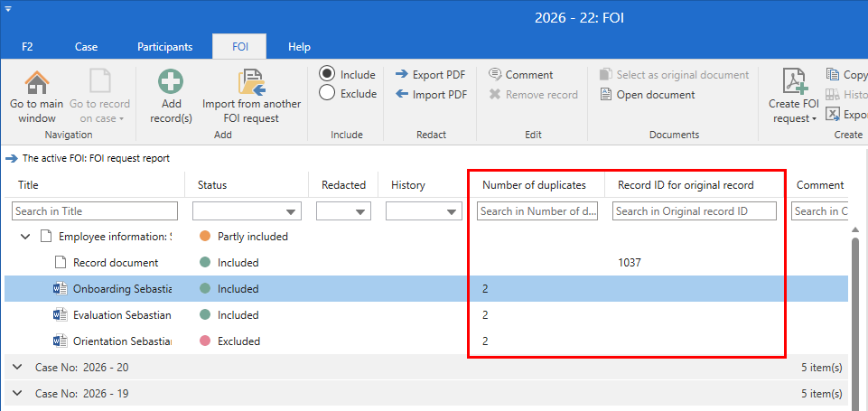Screen dimensions: 868x411
Task: Select the FOI ribbon tab
Action: pos(239,47)
